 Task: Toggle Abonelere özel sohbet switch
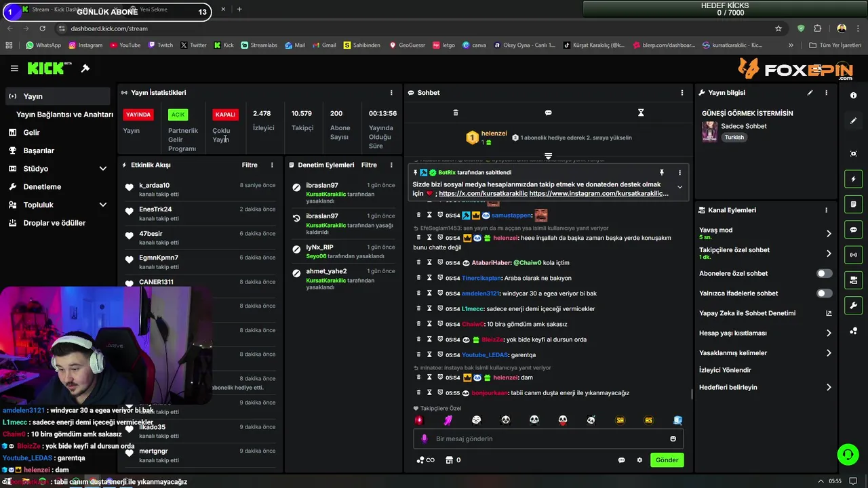point(824,274)
